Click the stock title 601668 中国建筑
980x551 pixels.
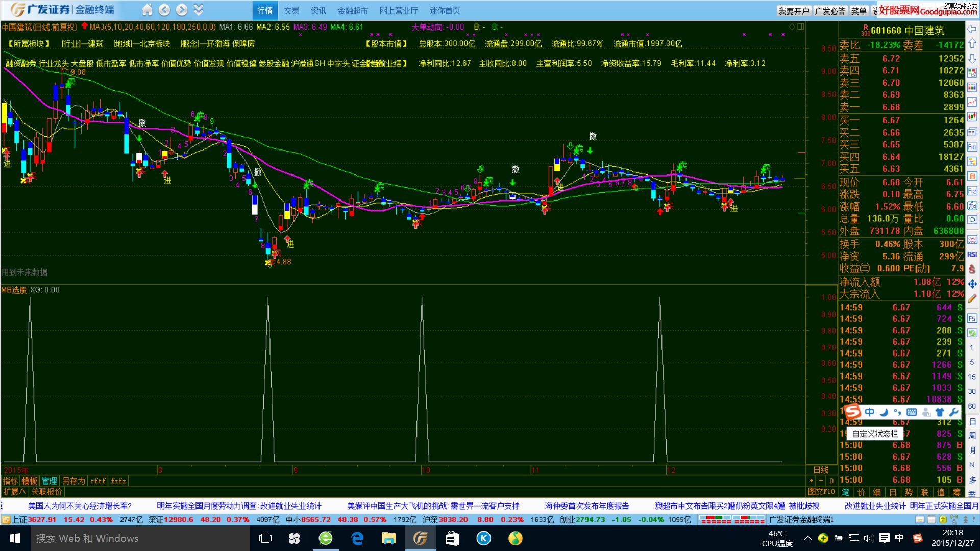click(x=908, y=31)
